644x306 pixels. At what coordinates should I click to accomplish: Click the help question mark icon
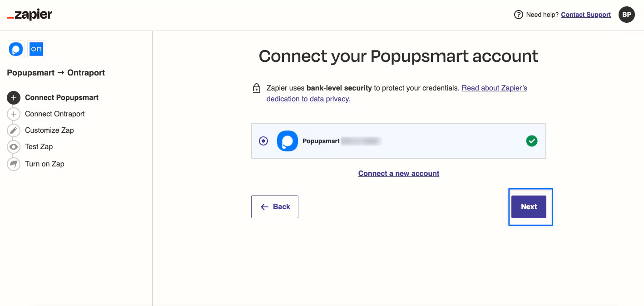[518, 15]
